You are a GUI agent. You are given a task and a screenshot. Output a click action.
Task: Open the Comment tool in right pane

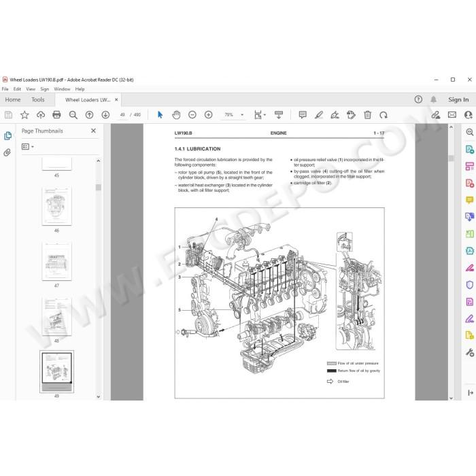470,200
